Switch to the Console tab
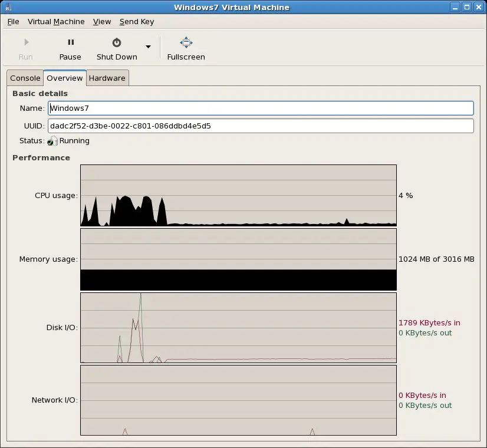Image resolution: width=487 pixels, height=448 pixels. pos(25,78)
